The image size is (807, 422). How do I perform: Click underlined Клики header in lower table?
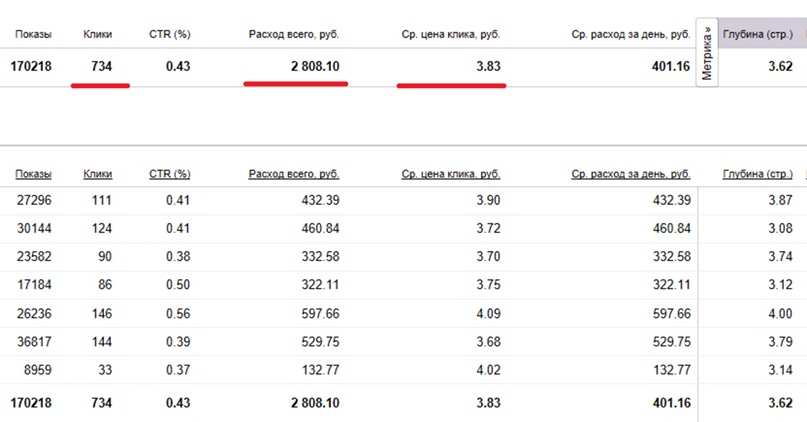point(97,174)
